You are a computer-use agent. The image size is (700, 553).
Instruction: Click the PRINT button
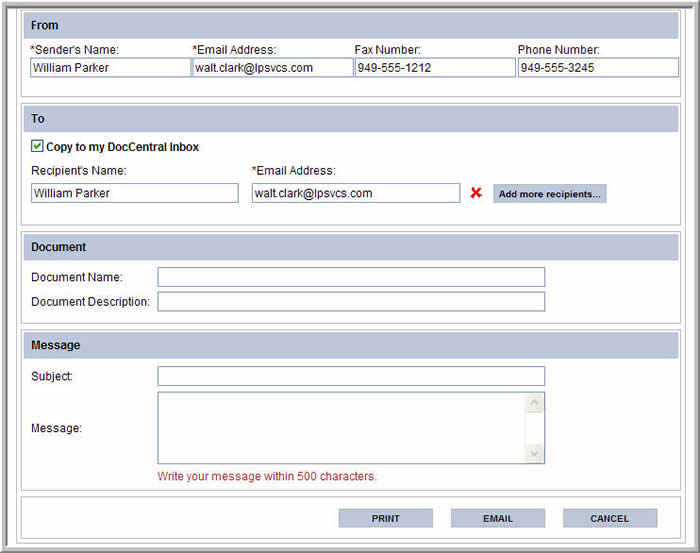click(385, 518)
